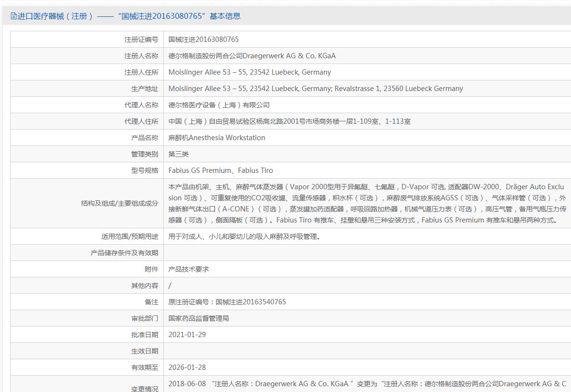Viewport: 571px width, 392px height.
Task: Click the document icon in the header
Action: pos(13,16)
